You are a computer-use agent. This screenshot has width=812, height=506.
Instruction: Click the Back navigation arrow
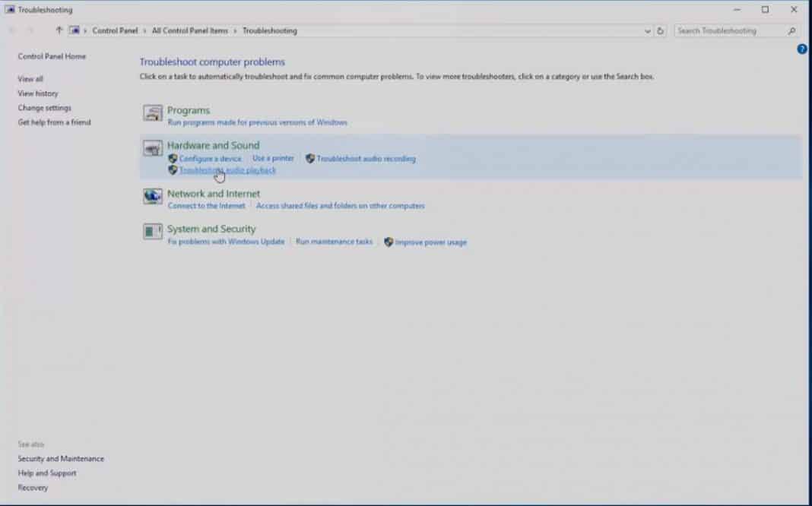point(12,30)
